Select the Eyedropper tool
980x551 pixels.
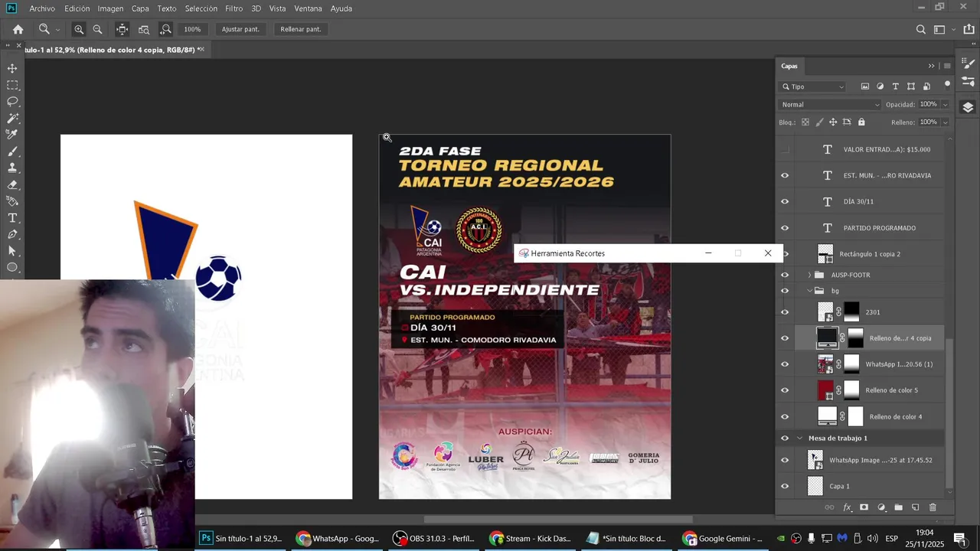tap(12, 134)
